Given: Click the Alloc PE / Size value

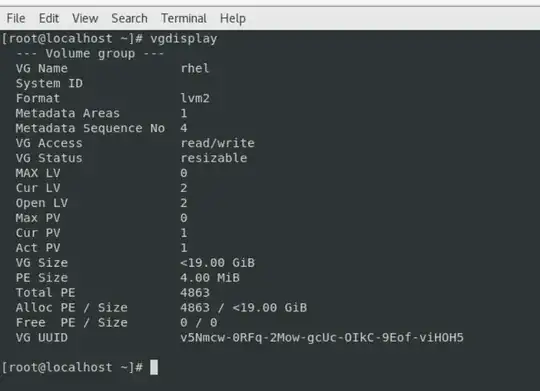Looking at the screenshot, I should [x=244, y=308].
